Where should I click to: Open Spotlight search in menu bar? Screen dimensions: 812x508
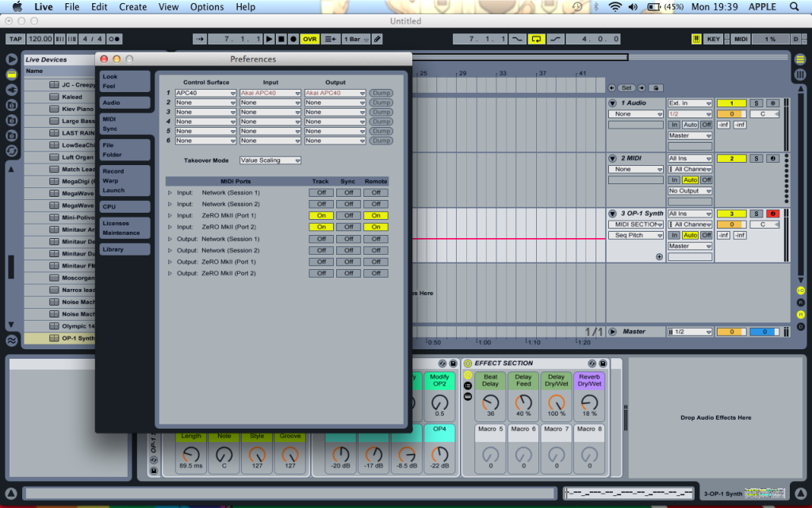[794, 6]
